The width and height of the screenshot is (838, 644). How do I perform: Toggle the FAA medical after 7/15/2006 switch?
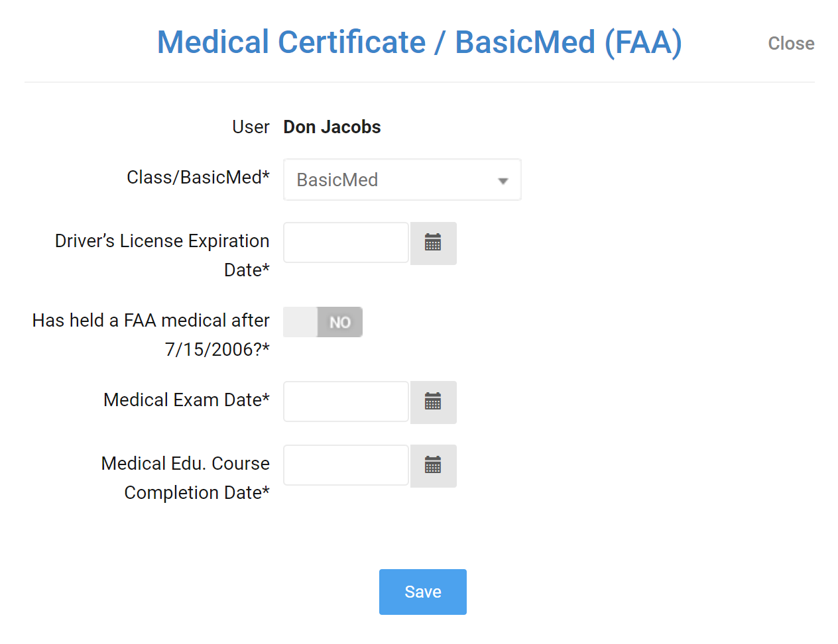[323, 322]
